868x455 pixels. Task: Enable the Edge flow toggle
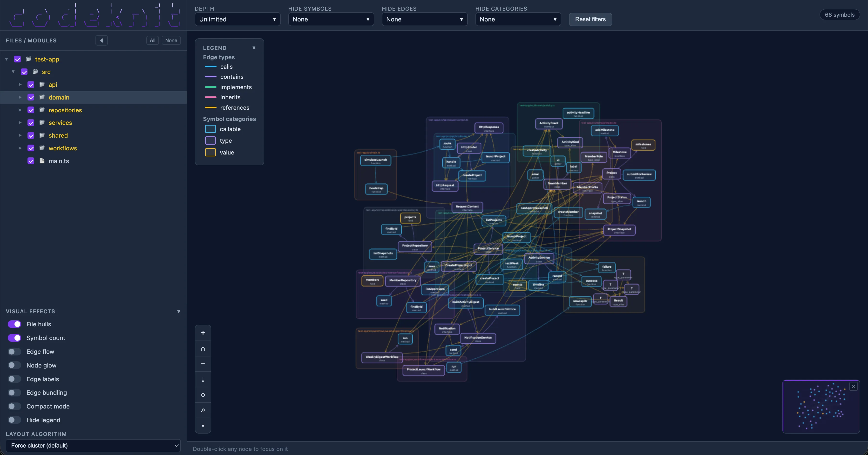click(x=14, y=352)
